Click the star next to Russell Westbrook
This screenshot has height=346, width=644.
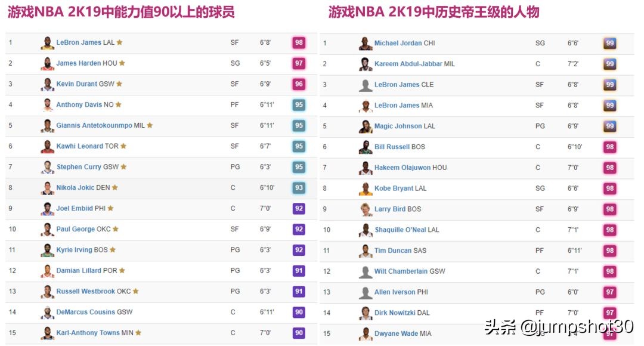(x=135, y=291)
